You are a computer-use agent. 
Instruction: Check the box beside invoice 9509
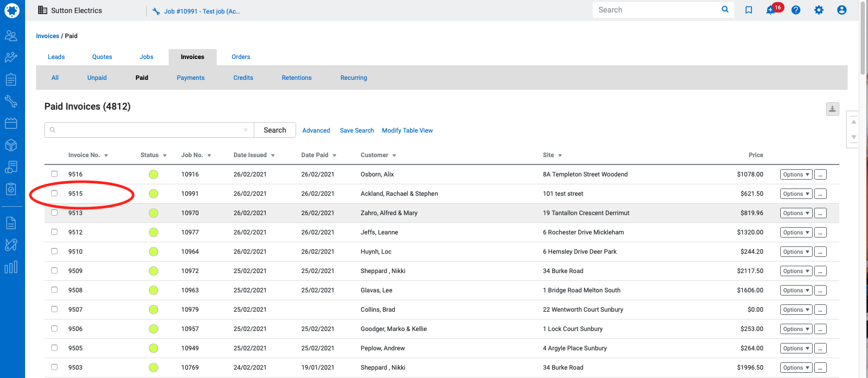(x=54, y=270)
